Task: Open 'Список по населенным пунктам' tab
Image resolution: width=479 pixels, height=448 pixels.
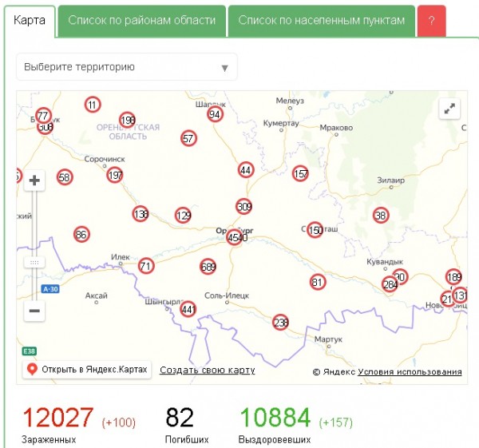Action: 321,20
